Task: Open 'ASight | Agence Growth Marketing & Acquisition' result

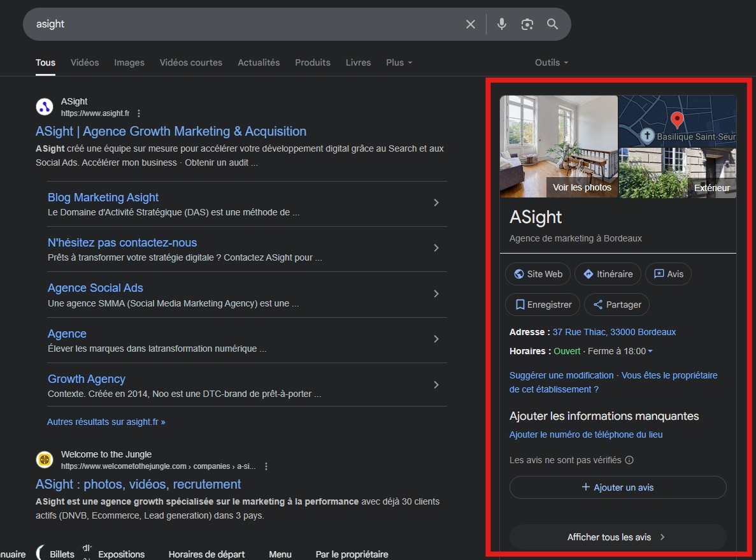Action: click(171, 131)
